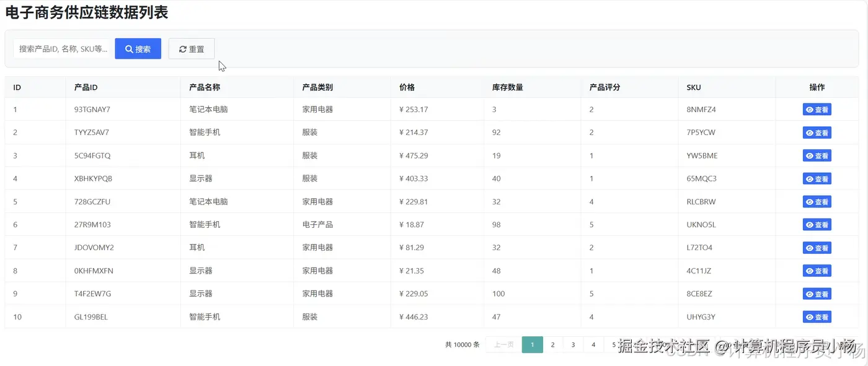This screenshot has height=366, width=868.
Task: View details of product TYYZ5AV7
Action: (817, 132)
